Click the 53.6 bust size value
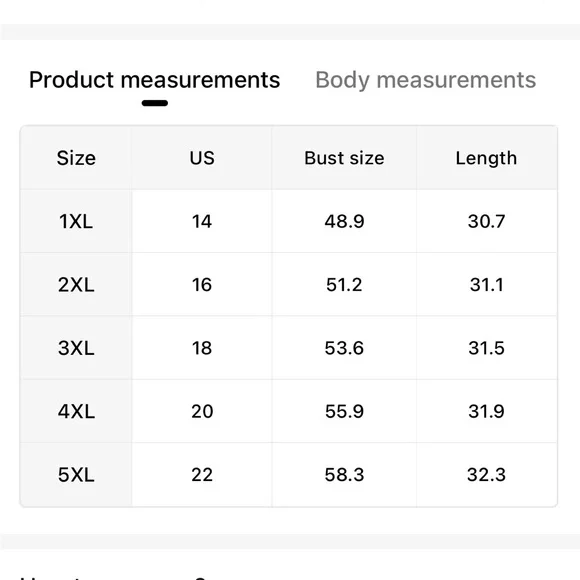Viewport: 580px width, 580px height. click(x=344, y=348)
